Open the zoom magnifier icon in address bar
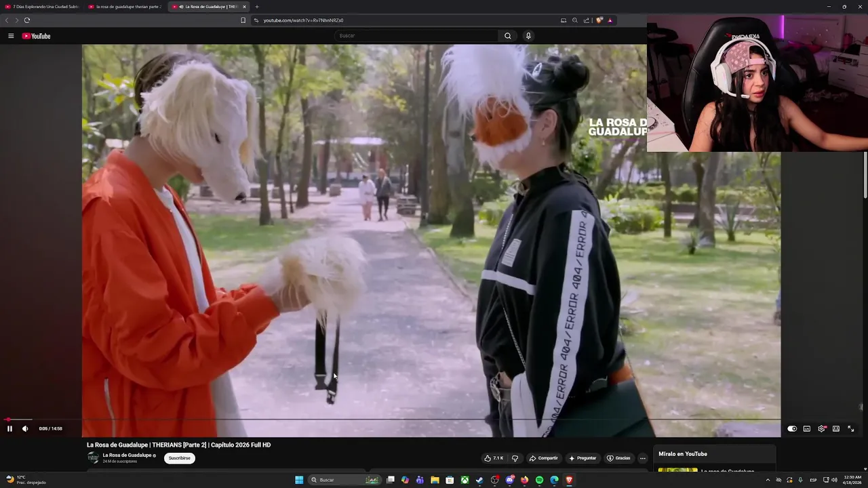The image size is (868, 488). pos(575,20)
